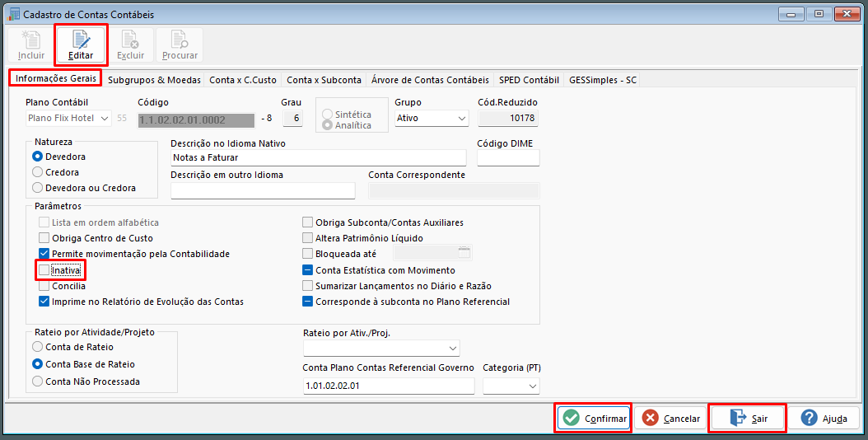Click the app icon in title bar

(13, 14)
